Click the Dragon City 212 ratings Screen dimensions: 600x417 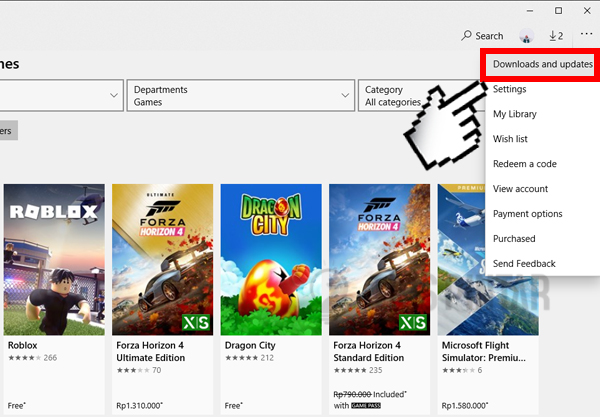pyautogui.click(x=249, y=358)
